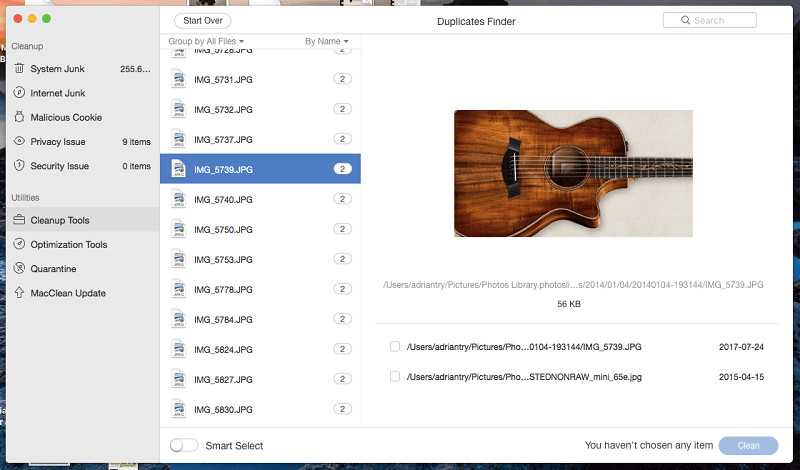Click the Cleanup Tools briefcase icon
This screenshot has height=470, width=800.
(19, 219)
